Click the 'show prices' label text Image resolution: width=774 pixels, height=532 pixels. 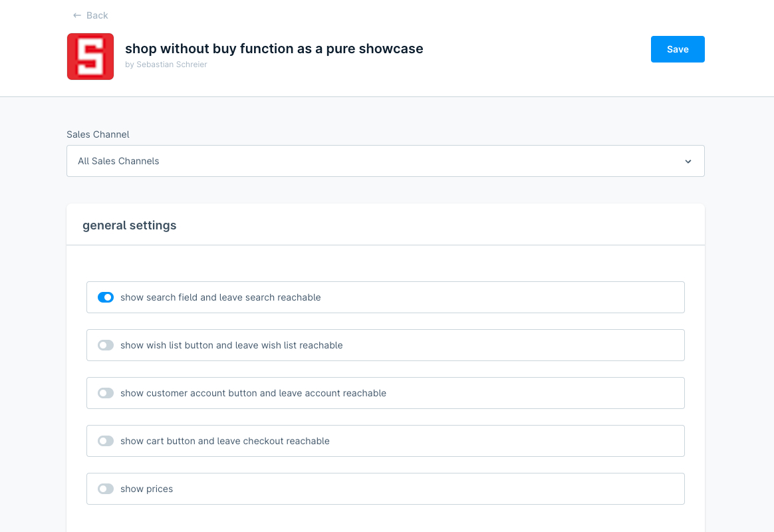click(146, 489)
